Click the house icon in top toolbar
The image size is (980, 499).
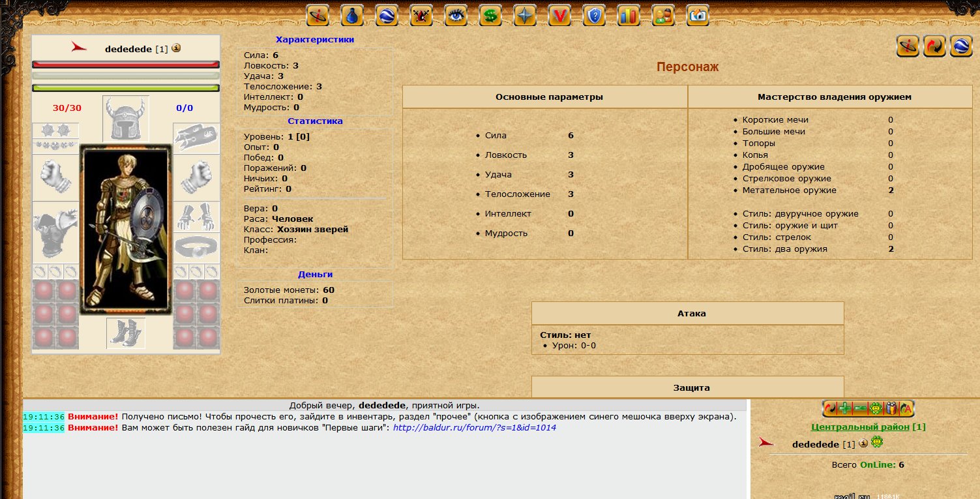[x=697, y=16]
